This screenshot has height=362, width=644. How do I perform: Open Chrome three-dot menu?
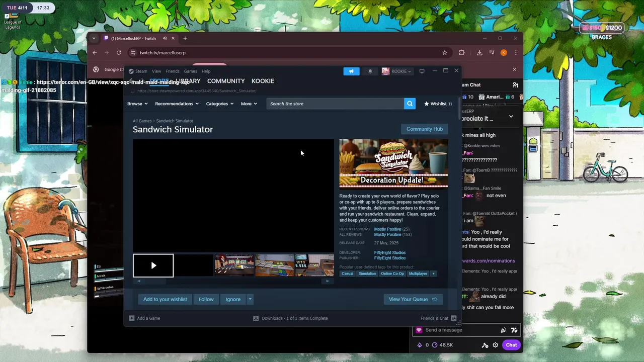(516, 53)
